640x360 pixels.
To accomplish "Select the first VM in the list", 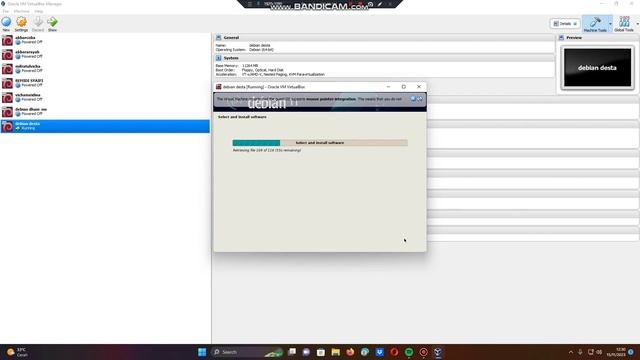I will point(105,40).
